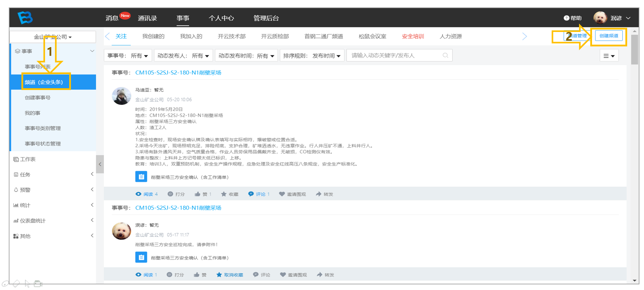
Task: Open the attachment icon 削壁采场三方安全确认 in first post
Action: pyautogui.click(x=141, y=177)
